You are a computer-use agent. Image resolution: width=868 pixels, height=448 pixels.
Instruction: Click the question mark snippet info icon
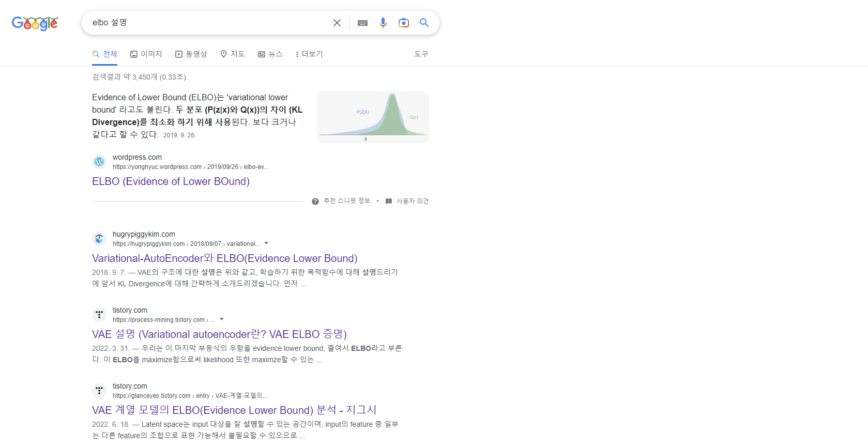[x=315, y=202]
